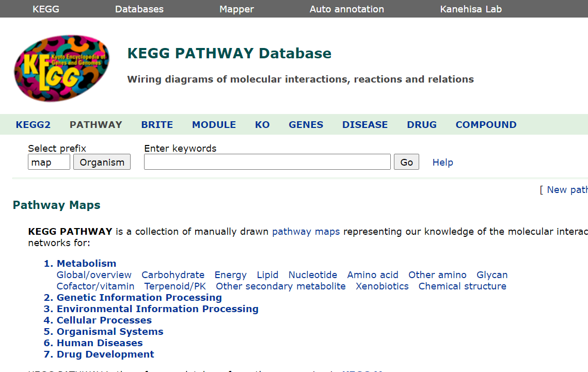Open the New pathway link
Screen dimensions: 588x372
click(x=567, y=190)
